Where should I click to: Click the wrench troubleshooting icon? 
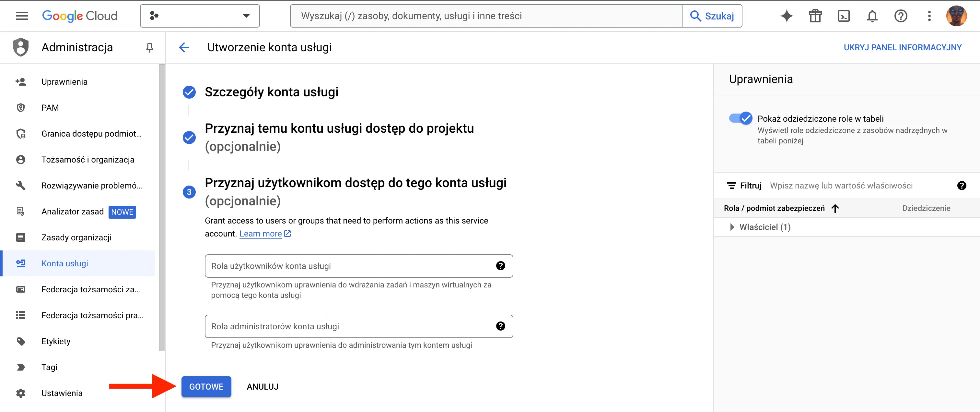tap(20, 186)
